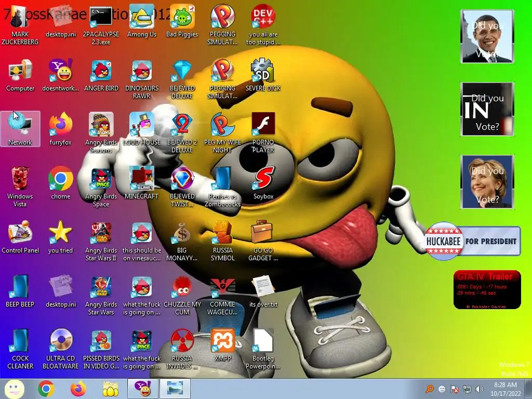Click the BEEP BEEP icon

[20, 291]
